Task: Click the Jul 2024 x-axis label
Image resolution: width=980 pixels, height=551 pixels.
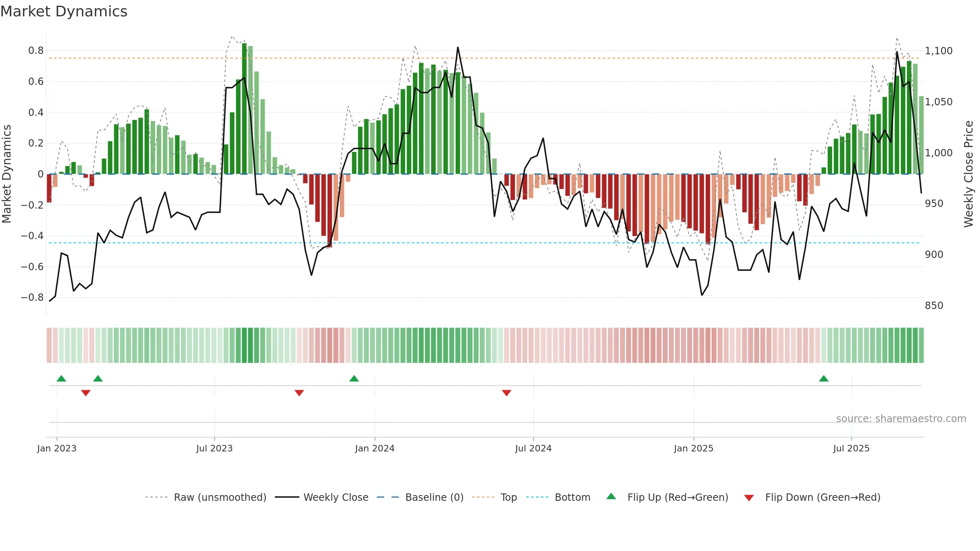Action: click(x=533, y=448)
